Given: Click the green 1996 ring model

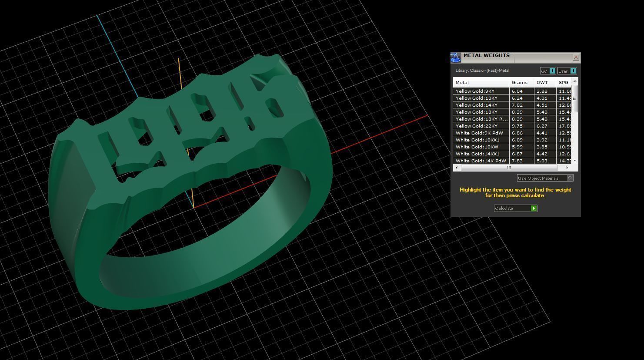Looking at the screenshot, I should tap(190, 183).
